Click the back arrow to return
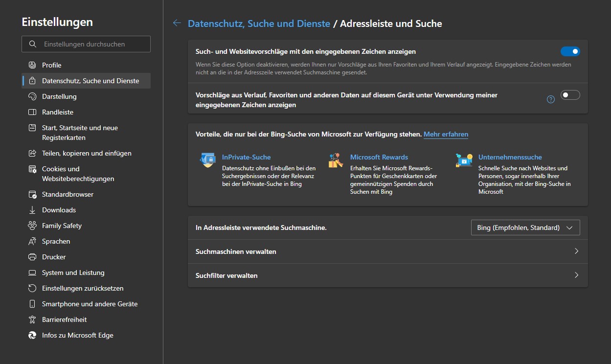This screenshot has width=611, height=364. pyautogui.click(x=176, y=23)
